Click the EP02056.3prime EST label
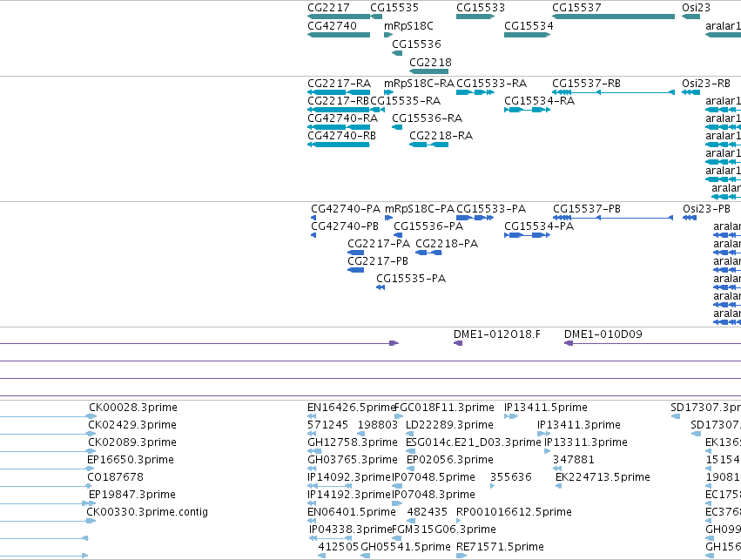This screenshot has height=560, width=741. tap(450, 461)
